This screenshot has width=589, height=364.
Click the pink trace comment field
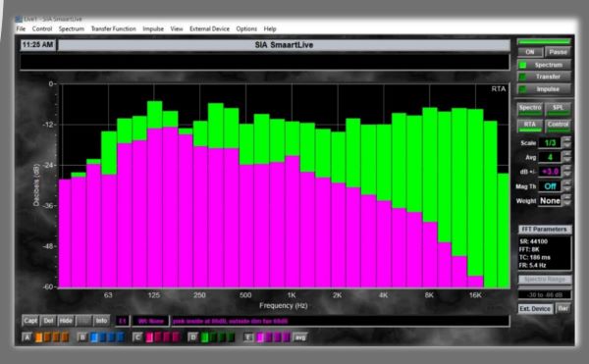pyautogui.click(x=340, y=321)
